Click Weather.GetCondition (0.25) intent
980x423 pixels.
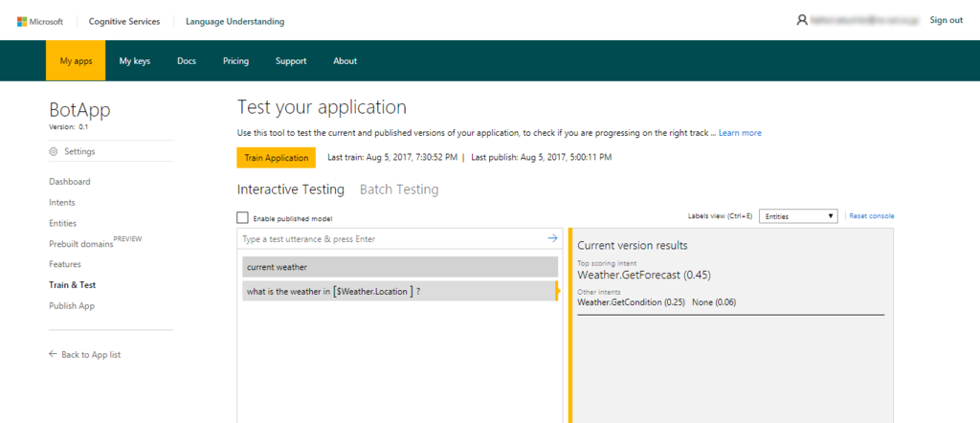632,302
